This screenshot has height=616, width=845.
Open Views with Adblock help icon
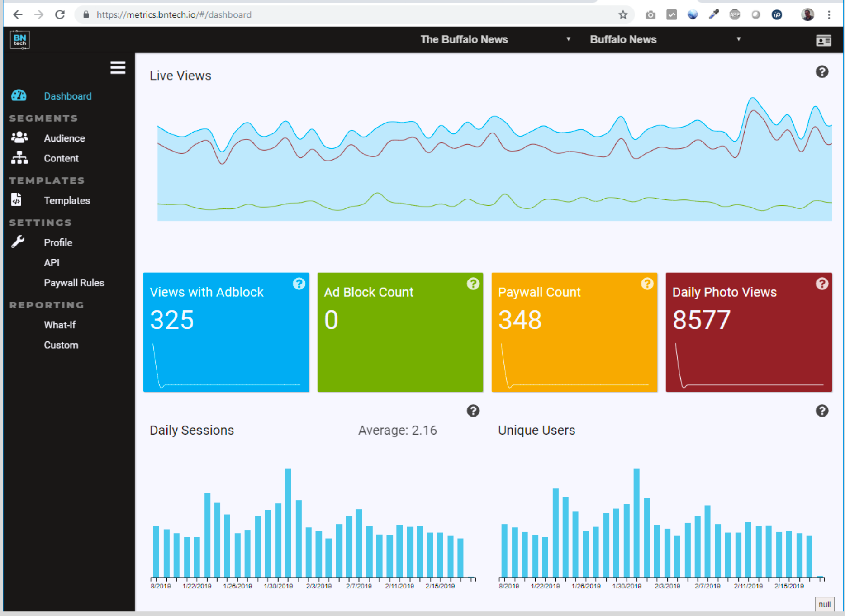299,284
